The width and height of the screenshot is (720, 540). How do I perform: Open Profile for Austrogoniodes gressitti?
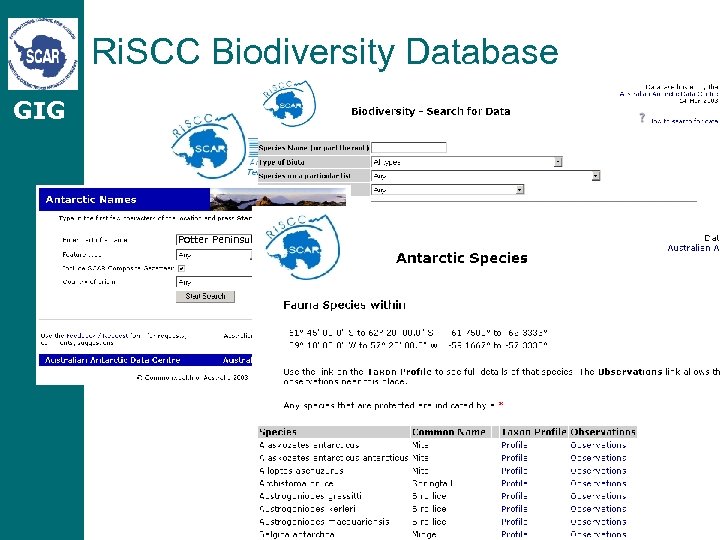tap(514, 496)
